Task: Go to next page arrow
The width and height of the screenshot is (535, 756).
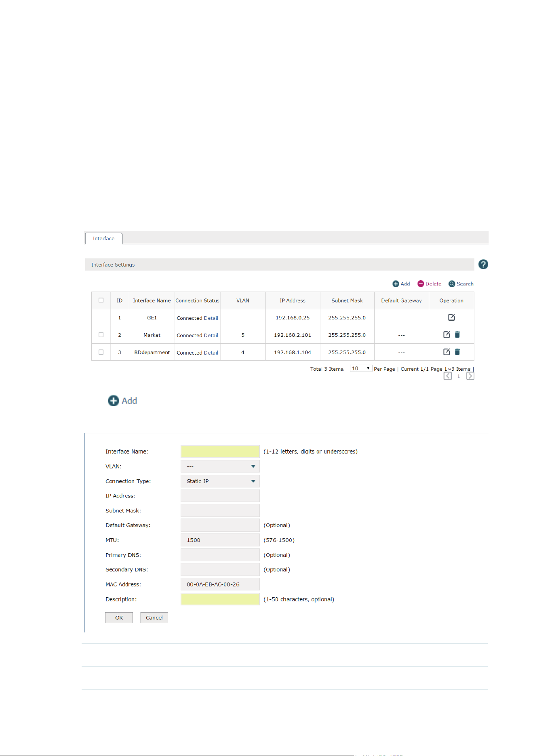Action: 470,376
